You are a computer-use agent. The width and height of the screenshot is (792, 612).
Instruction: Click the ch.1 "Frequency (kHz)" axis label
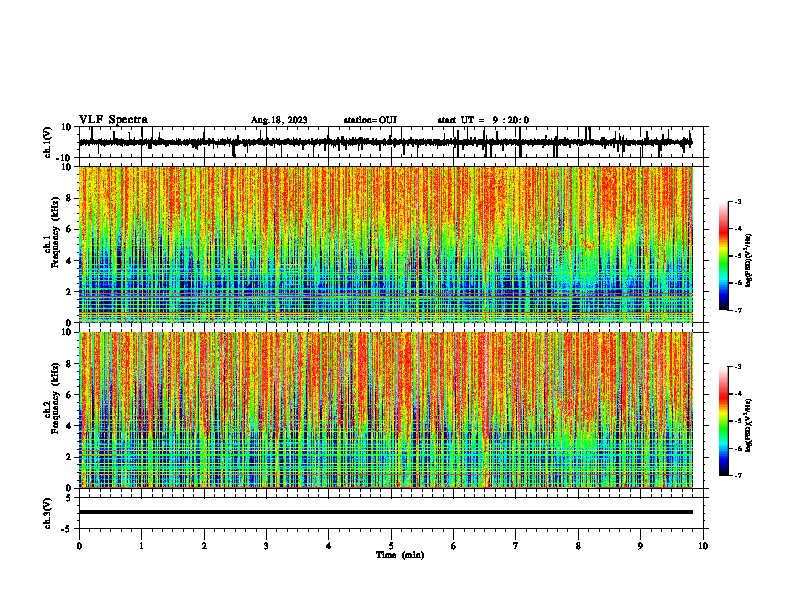(x=55, y=233)
